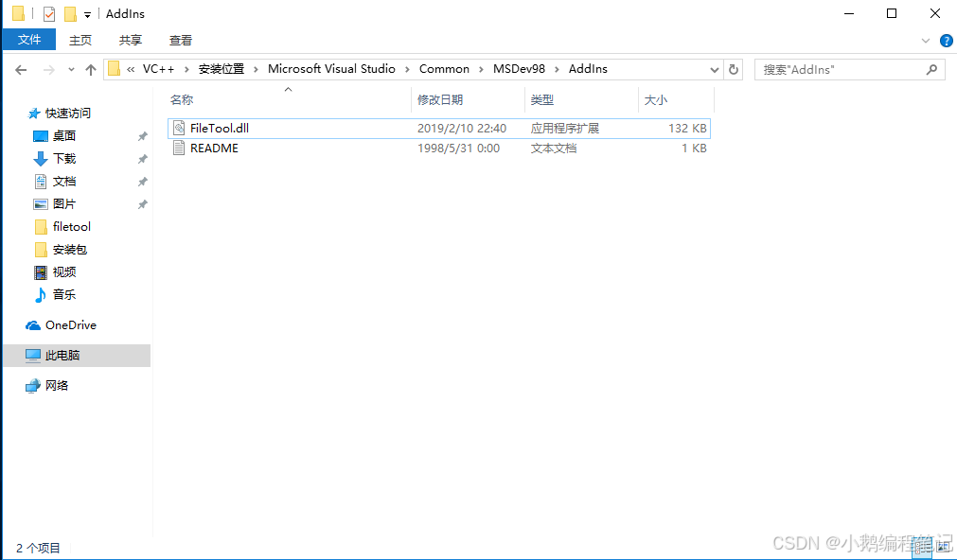This screenshot has width=957, height=560.
Task: Open 图片 in navigation pane
Action: [x=64, y=203]
